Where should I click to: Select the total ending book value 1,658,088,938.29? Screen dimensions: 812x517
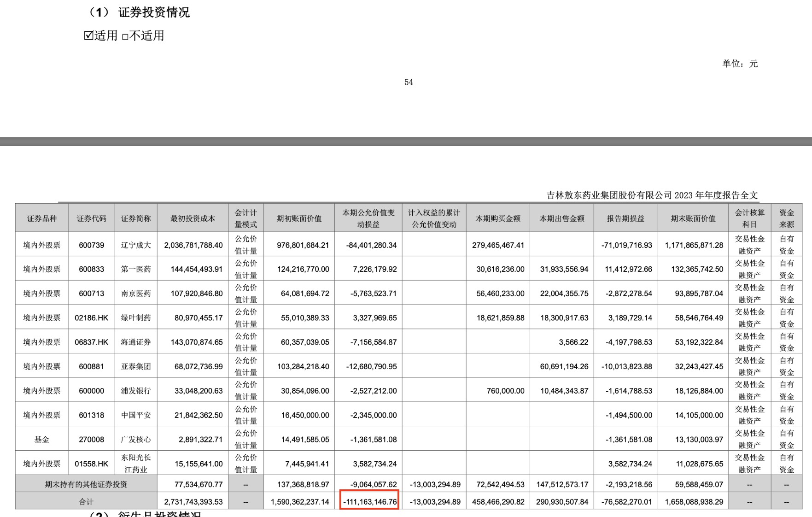click(693, 501)
